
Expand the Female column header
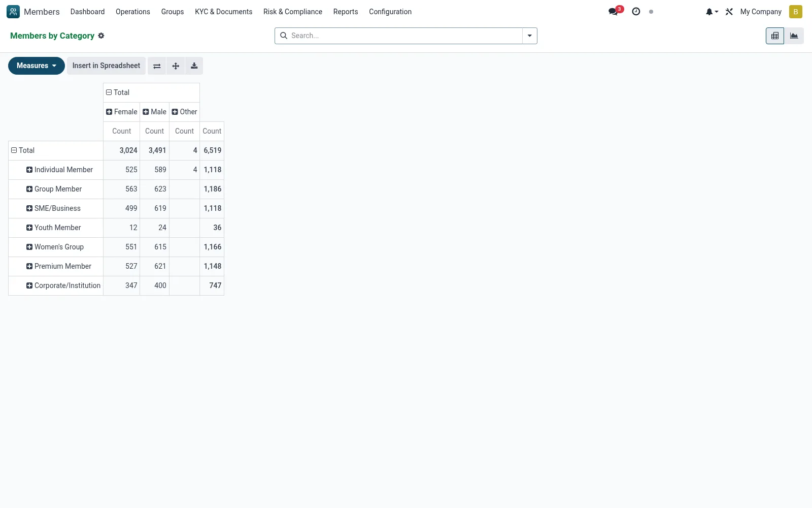[122, 112]
